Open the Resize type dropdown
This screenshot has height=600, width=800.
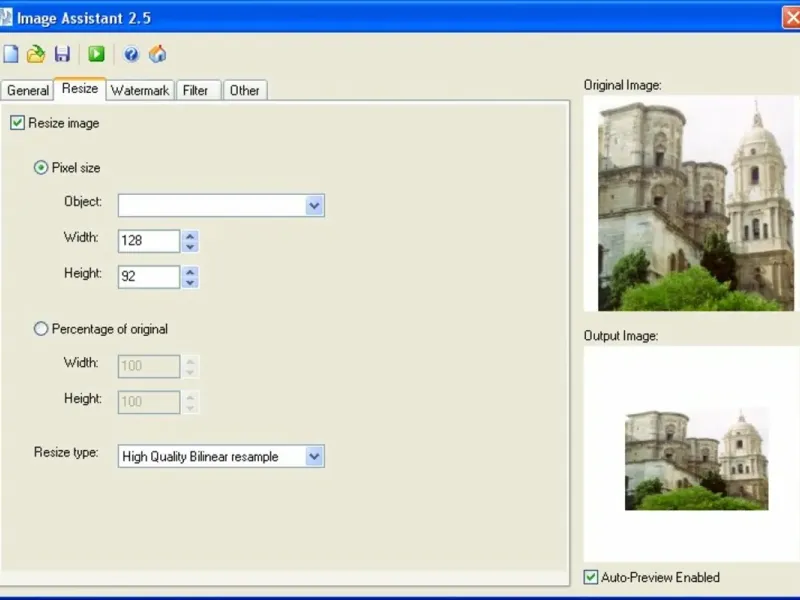[x=314, y=456]
